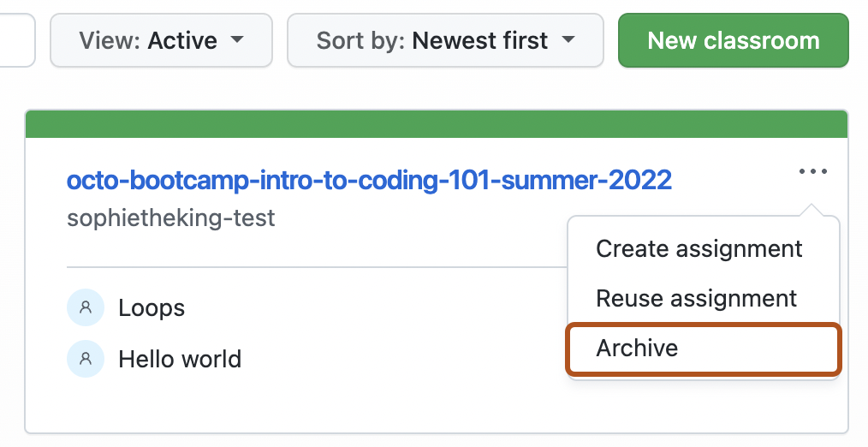Expand the View: Active dropdown
The image size is (868, 447).
(x=161, y=40)
